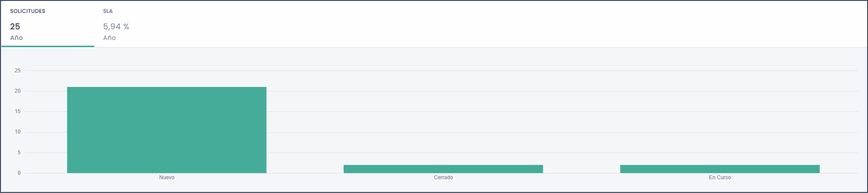Click the green active-tab underline indicator
Image resolution: width=868 pixels, height=193 pixels.
[x=48, y=46]
